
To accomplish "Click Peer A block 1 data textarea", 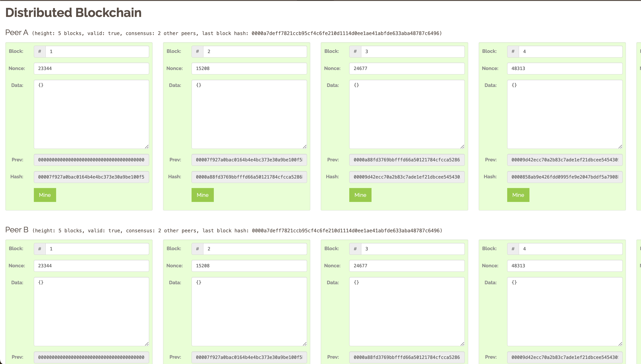I will (91, 114).
